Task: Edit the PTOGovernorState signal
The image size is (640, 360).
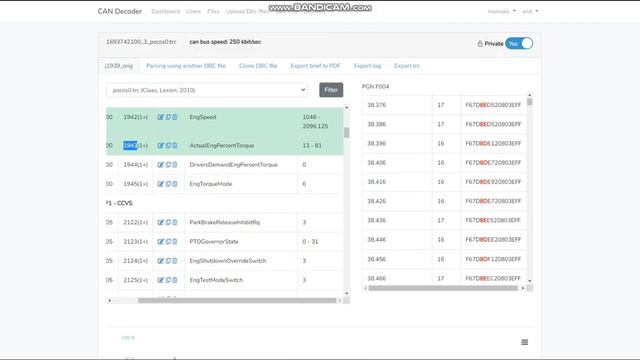Action: pyautogui.click(x=160, y=242)
